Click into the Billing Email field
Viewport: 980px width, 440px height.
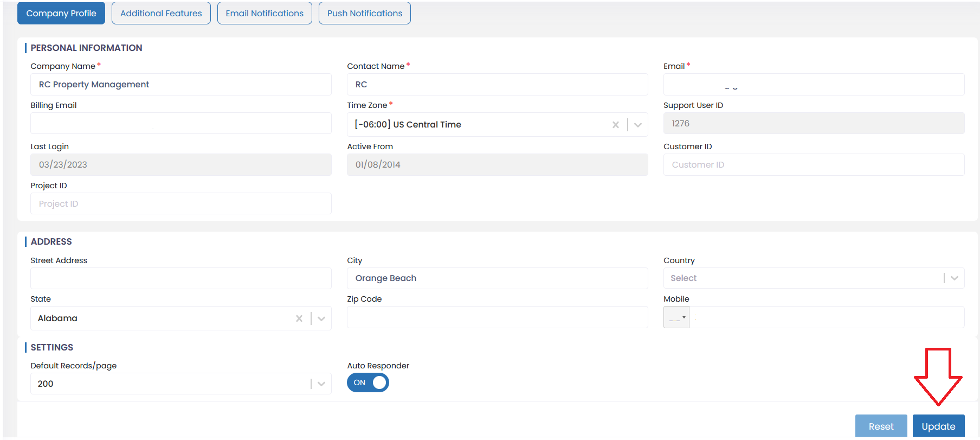(x=181, y=123)
